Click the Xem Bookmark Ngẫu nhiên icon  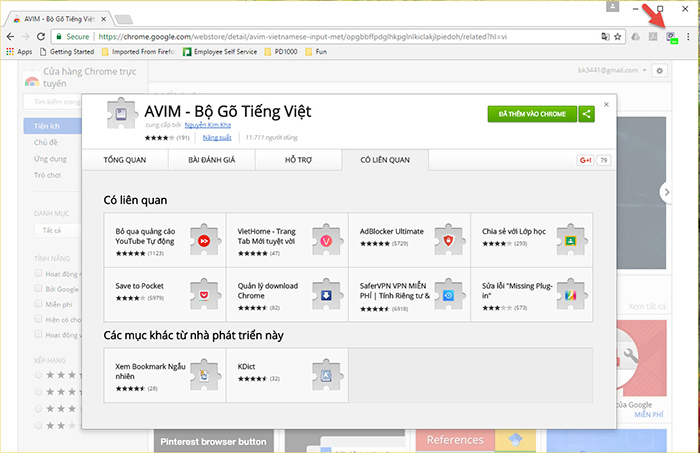click(x=204, y=375)
